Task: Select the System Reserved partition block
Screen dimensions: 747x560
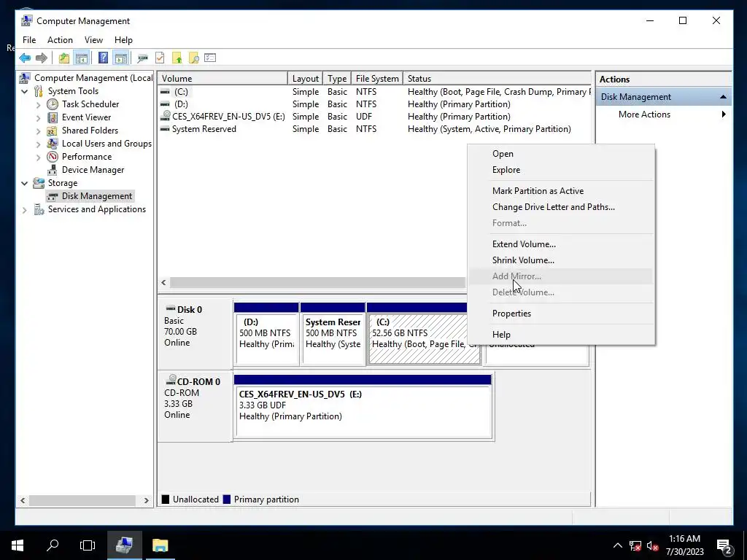Action: pos(333,334)
